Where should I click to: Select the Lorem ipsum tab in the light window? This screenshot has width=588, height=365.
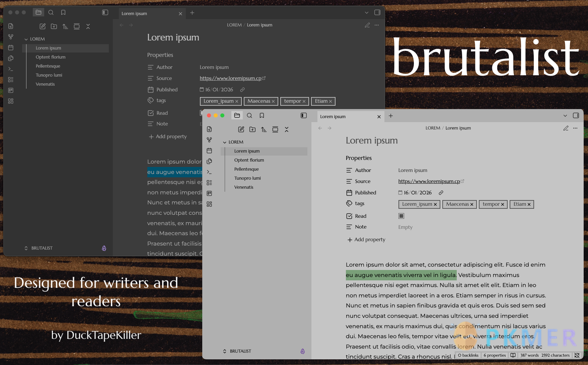(x=345, y=116)
